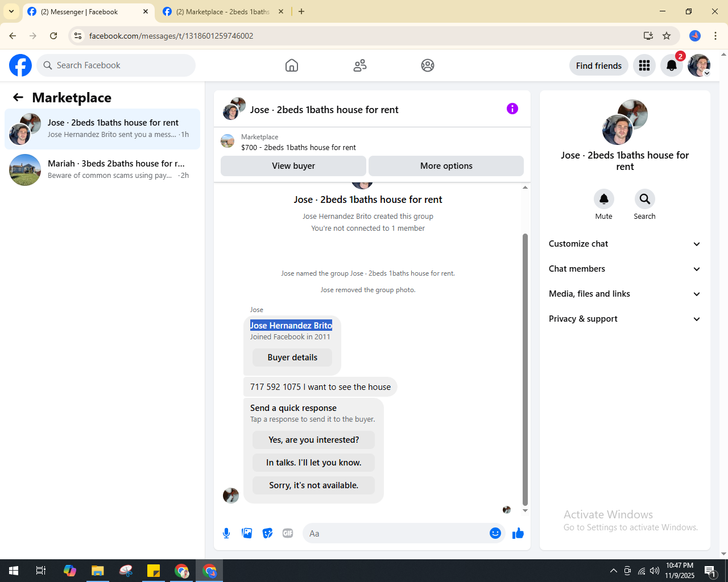
Task: Open the emoji picker smiley
Action: tap(495, 533)
